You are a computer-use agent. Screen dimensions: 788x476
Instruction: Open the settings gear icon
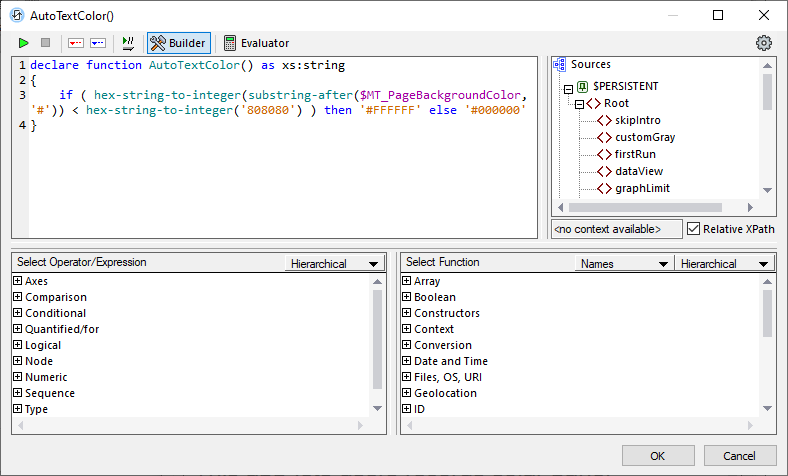[x=764, y=43]
